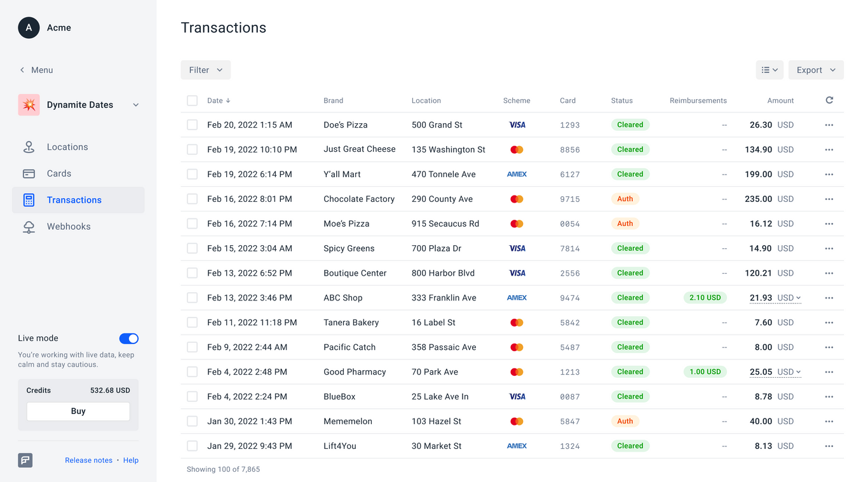Image resolution: width=868 pixels, height=482 pixels.
Task: Click the Webhooks icon in sidebar
Action: [29, 227]
